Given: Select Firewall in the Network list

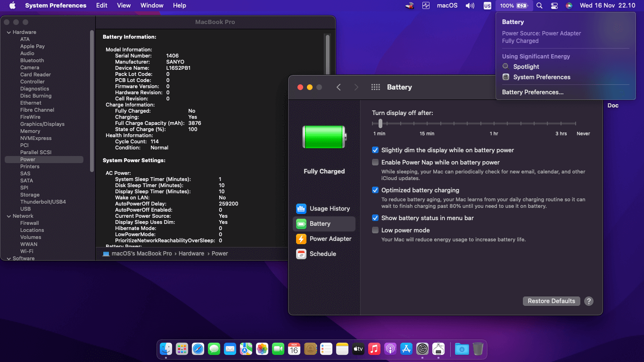Looking at the screenshot, I should (30, 223).
